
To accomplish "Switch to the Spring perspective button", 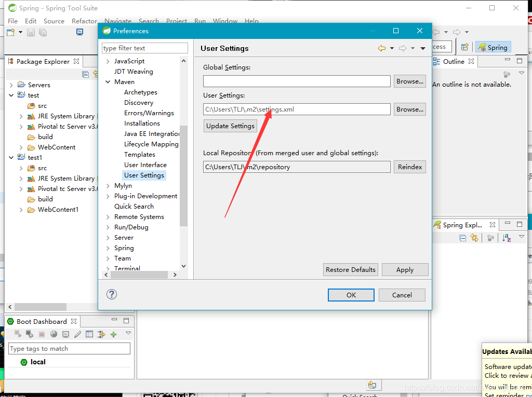I will click(493, 47).
